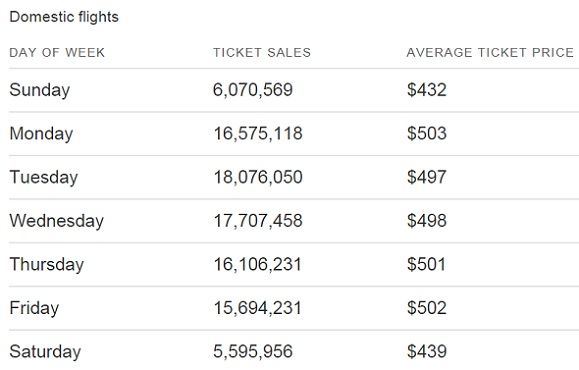This screenshot has width=579, height=370.
Task: Click Monday ticket sales value 16,575,118
Action: [258, 133]
